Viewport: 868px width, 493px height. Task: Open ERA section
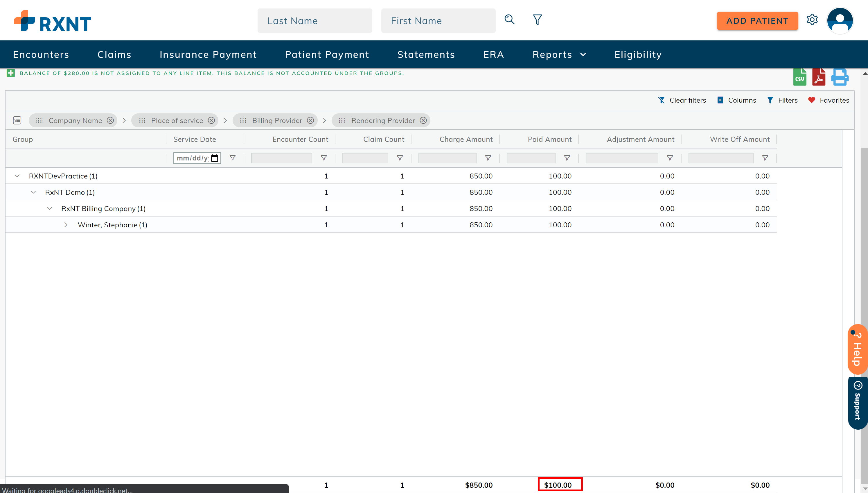tap(494, 55)
